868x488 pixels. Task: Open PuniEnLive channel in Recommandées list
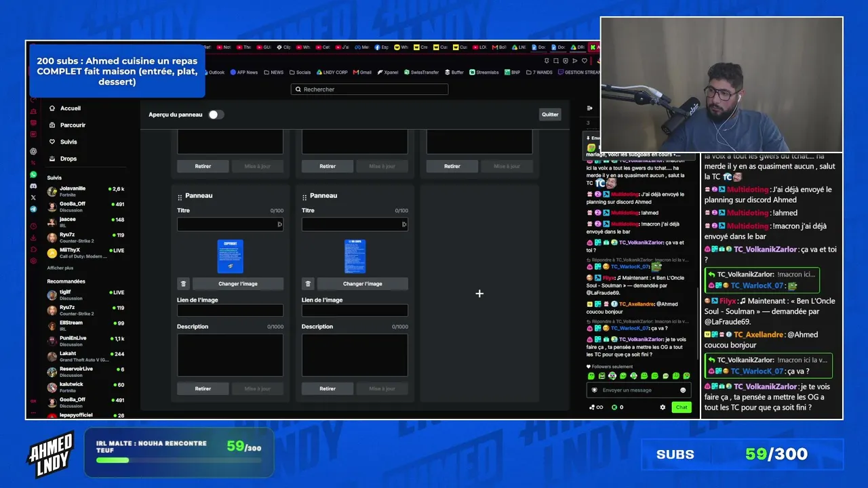(85, 341)
